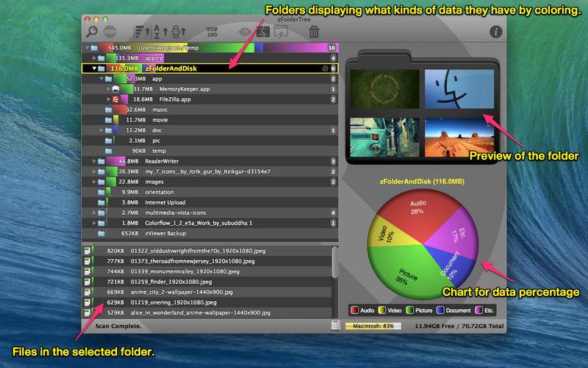Expand the images folder

pyautogui.click(x=94, y=182)
